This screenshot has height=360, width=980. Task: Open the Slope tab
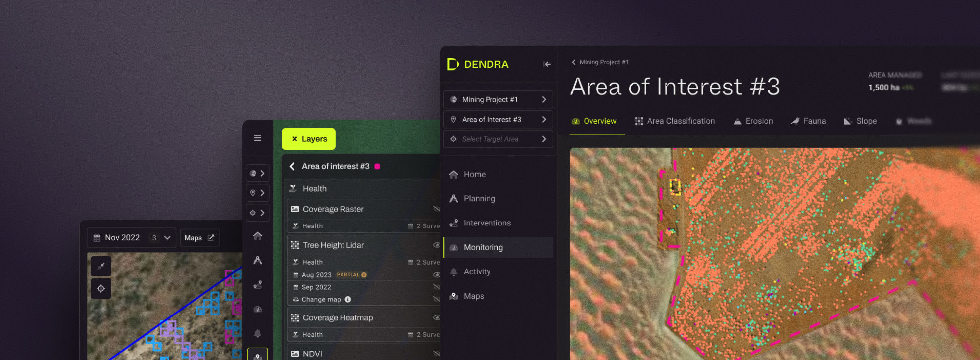[860, 121]
